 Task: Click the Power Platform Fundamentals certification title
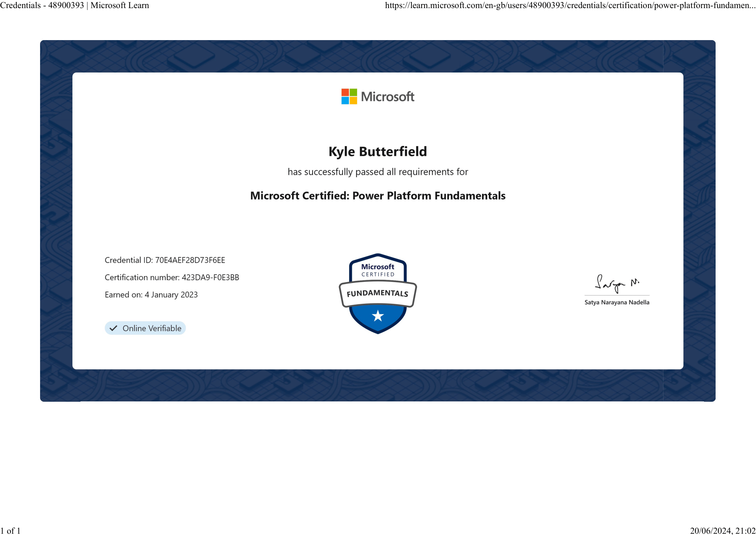(x=378, y=196)
